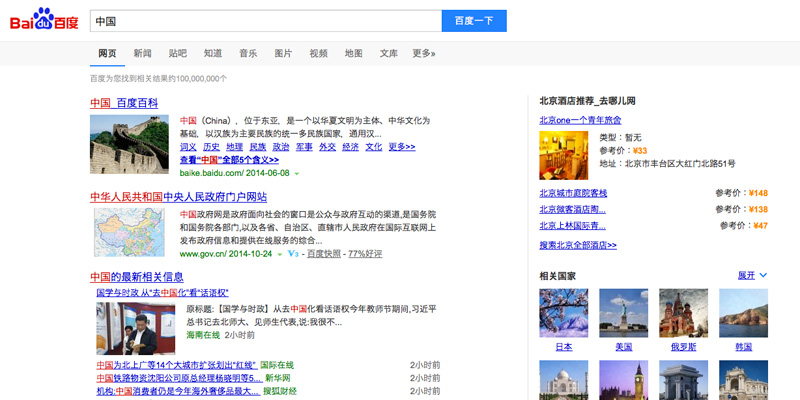Click the news photo thumbnail
The width and height of the screenshot is (800, 400).
point(136,329)
